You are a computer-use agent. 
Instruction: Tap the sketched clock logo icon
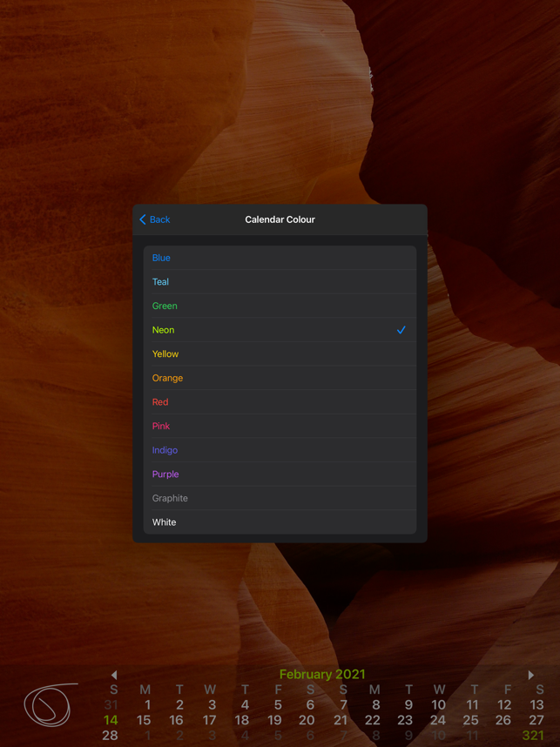[x=50, y=705]
